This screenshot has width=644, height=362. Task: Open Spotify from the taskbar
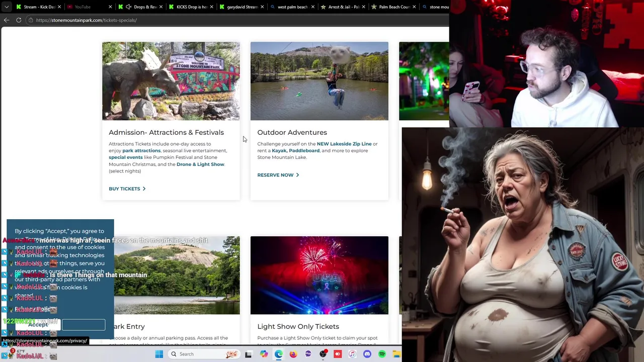tap(382, 354)
